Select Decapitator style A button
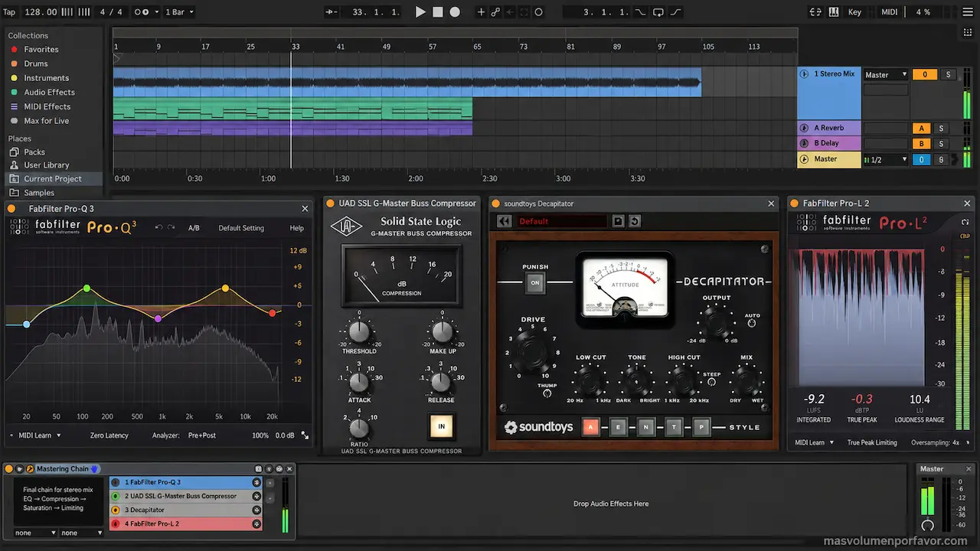 click(x=590, y=428)
